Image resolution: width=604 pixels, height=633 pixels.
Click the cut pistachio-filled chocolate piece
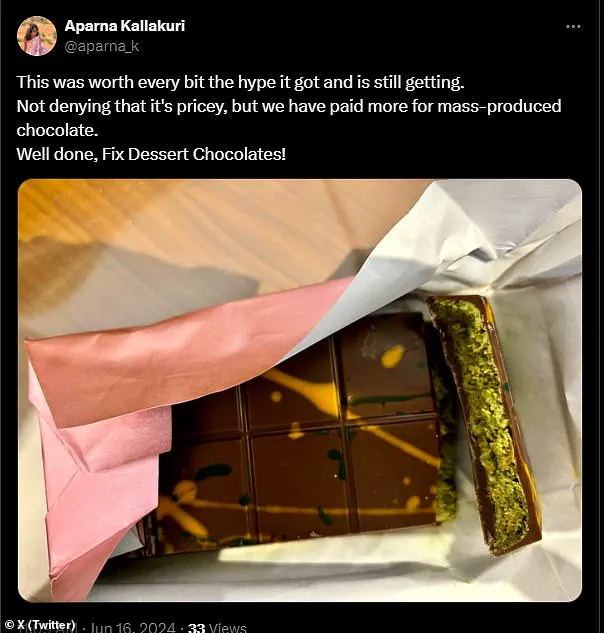(x=484, y=424)
